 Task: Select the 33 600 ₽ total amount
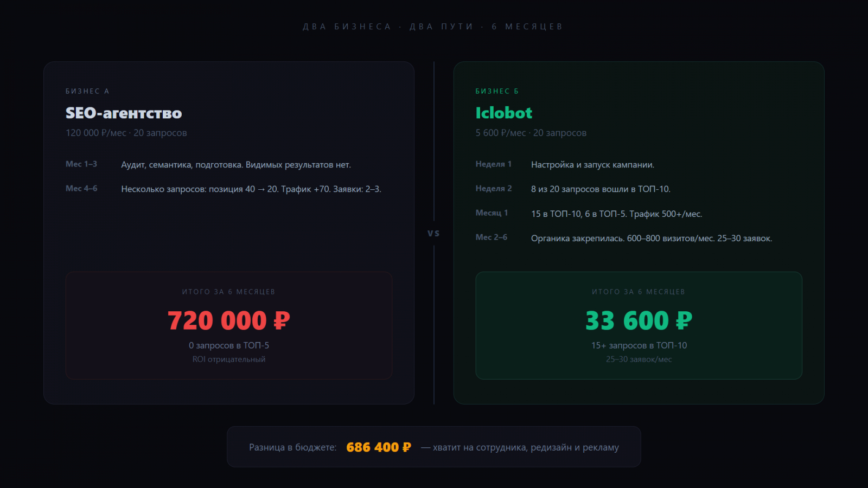pos(639,320)
